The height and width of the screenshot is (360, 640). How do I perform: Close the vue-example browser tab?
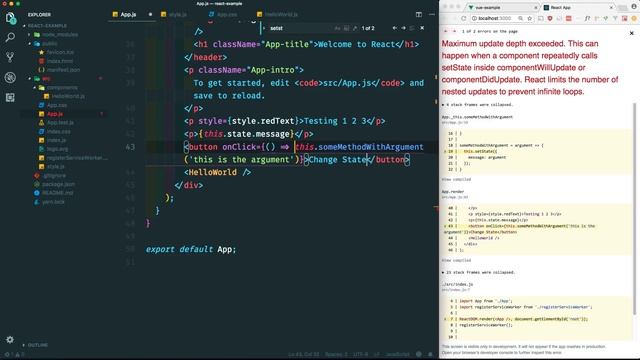pyautogui.click(x=536, y=7)
